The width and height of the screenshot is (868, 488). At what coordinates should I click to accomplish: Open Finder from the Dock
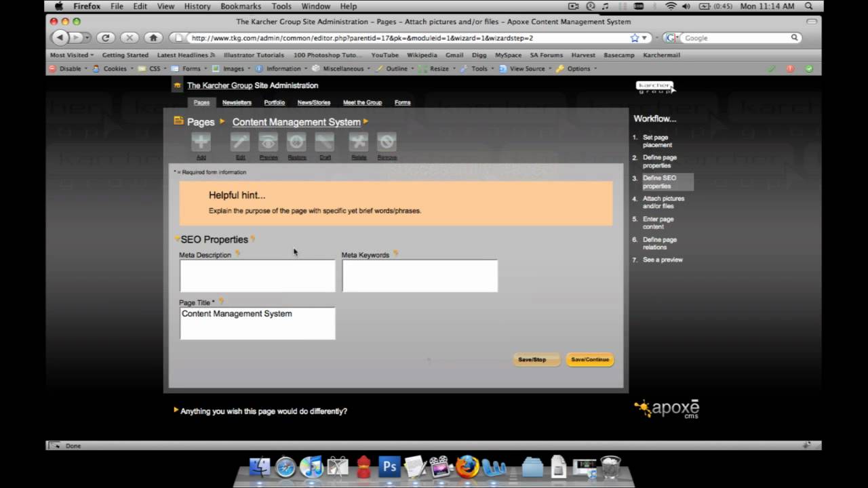click(x=260, y=467)
